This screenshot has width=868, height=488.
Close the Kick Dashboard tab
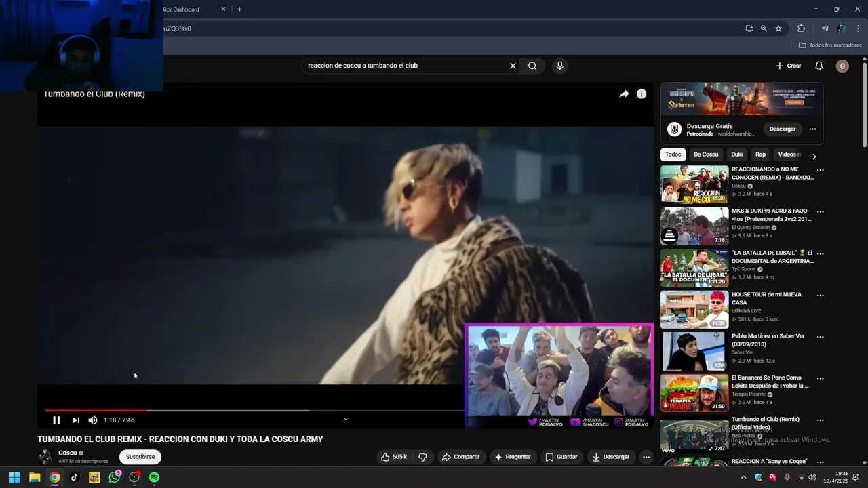pyautogui.click(x=223, y=9)
